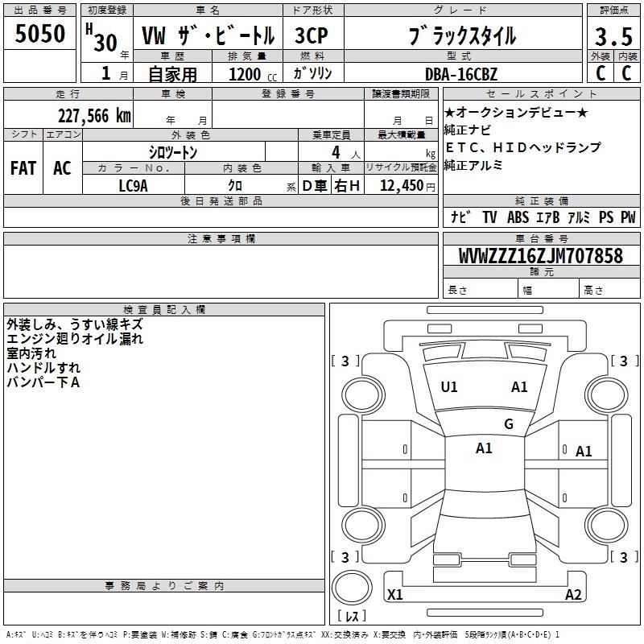Select the 3.5 evaluation score

[612, 38]
